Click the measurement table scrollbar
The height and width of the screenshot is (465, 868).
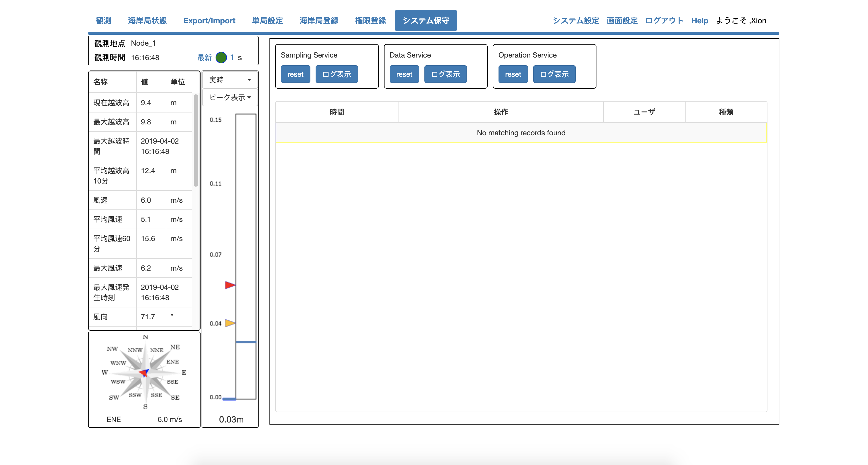coord(196,140)
